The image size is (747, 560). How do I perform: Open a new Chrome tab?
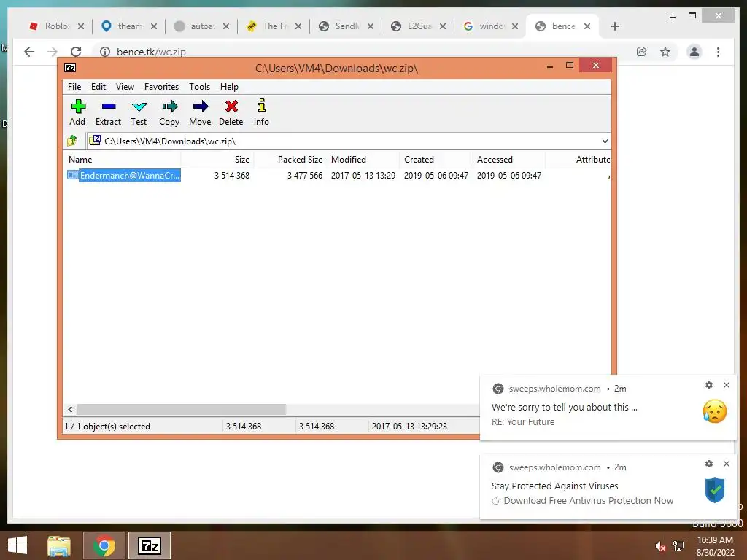coord(614,26)
